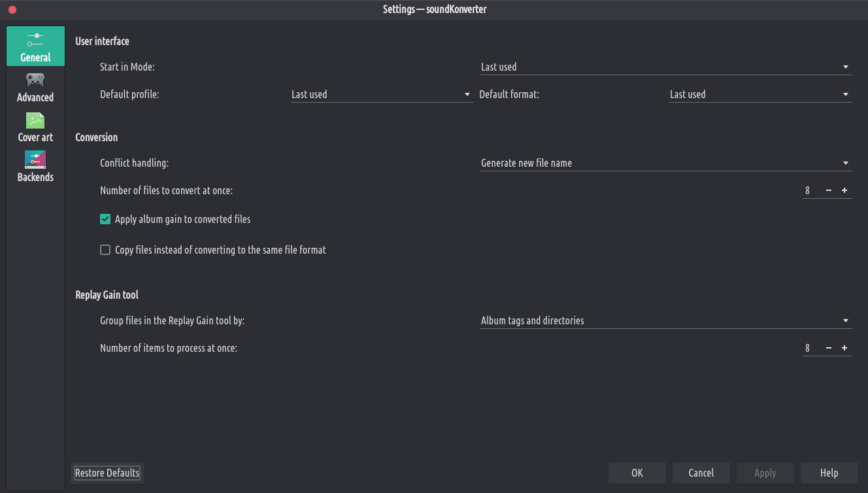Open the General settings page
This screenshot has height=493, width=868.
coord(35,46)
